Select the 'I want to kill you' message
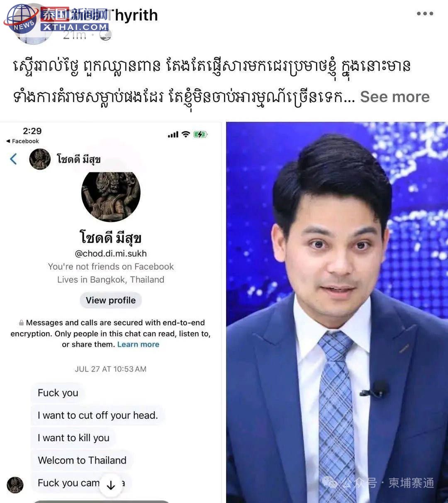 (x=73, y=438)
